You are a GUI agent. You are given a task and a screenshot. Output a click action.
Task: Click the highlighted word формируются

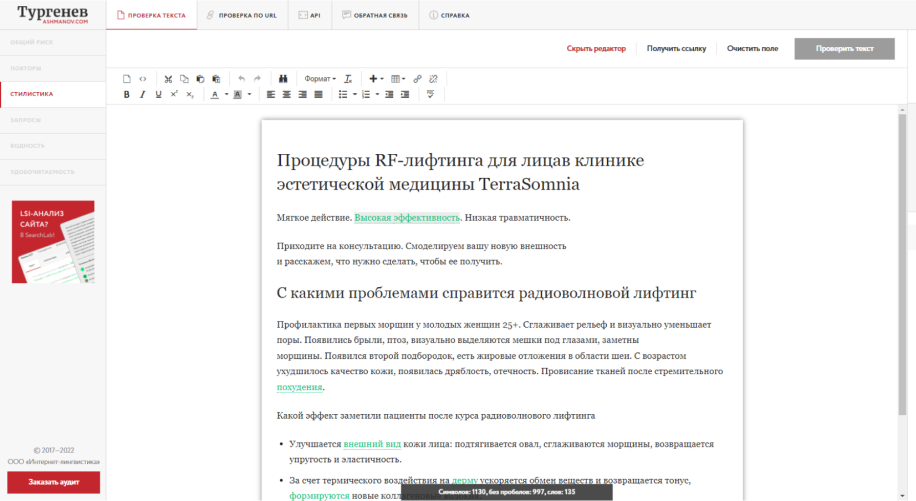(x=319, y=496)
